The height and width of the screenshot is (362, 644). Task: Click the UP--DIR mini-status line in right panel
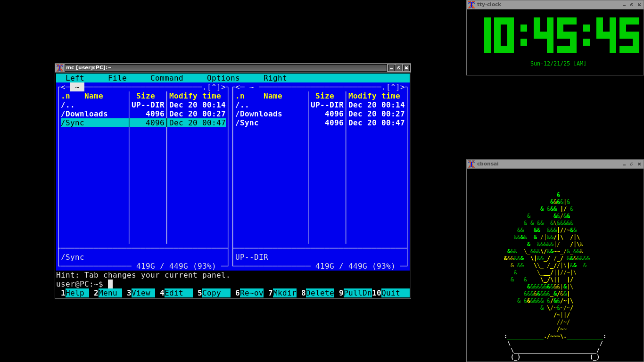click(252, 257)
